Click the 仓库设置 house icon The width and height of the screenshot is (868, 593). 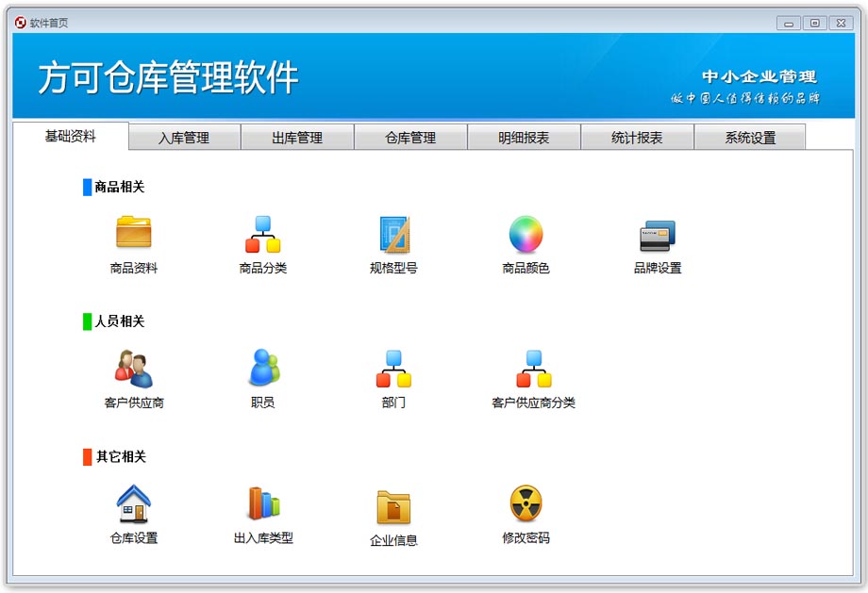pyautogui.click(x=133, y=502)
